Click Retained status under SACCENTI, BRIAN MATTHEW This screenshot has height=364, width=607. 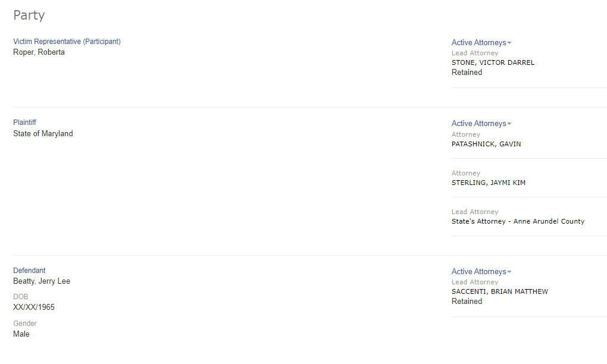tap(467, 302)
